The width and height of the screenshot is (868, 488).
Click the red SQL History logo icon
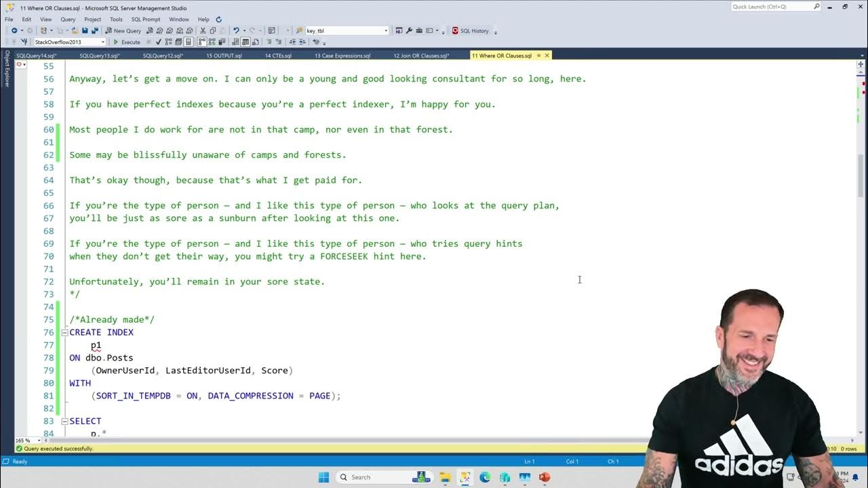pos(455,30)
